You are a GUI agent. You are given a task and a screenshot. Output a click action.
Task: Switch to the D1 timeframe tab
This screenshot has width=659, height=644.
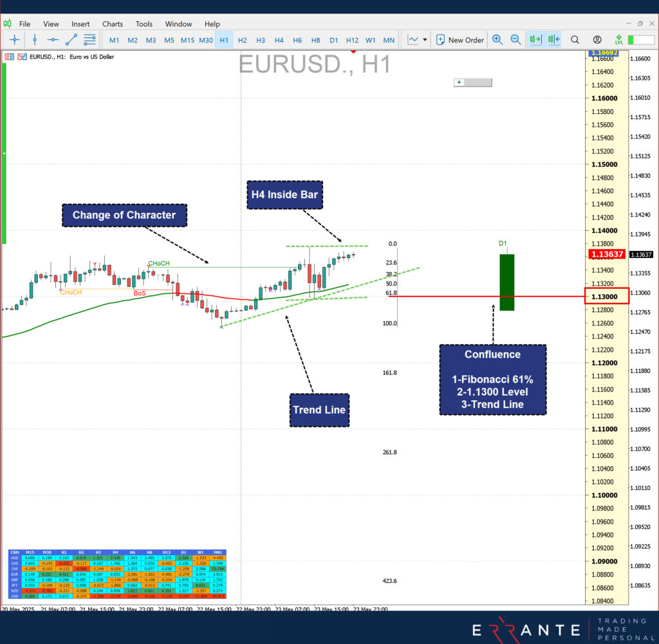tap(334, 40)
